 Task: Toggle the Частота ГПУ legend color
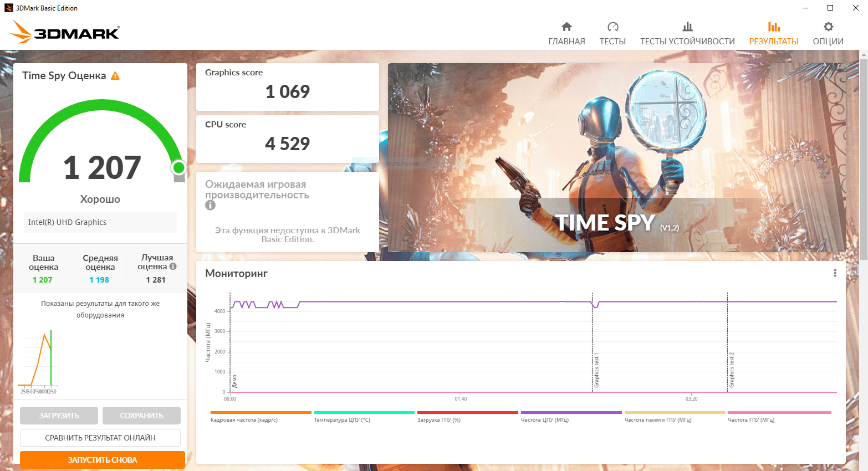779,412
